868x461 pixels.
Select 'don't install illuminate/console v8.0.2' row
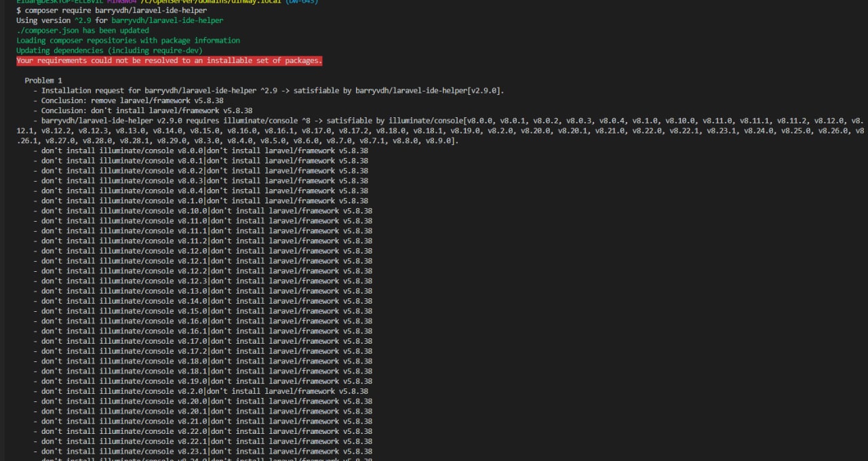(201, 171)
